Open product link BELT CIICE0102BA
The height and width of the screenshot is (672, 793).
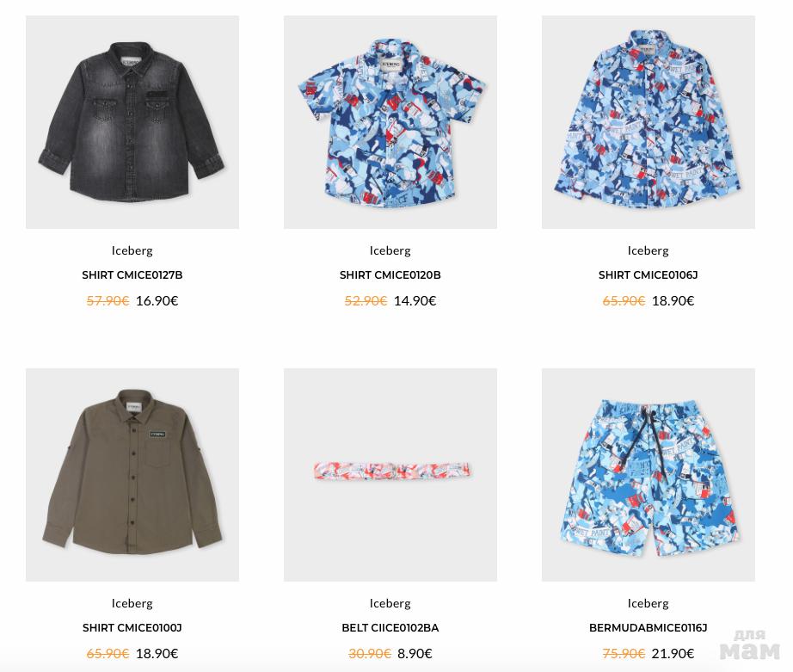(390, 628)
